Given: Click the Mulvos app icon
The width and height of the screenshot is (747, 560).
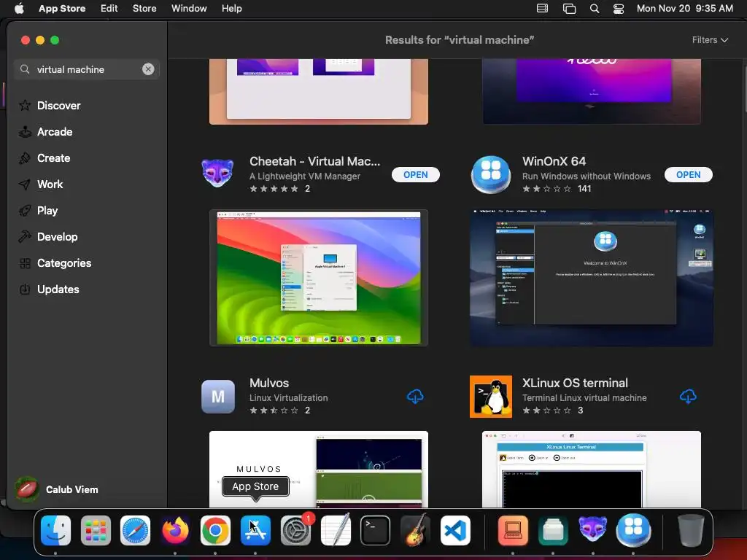Looking at the screenshot, I should (x=217, y=396).
